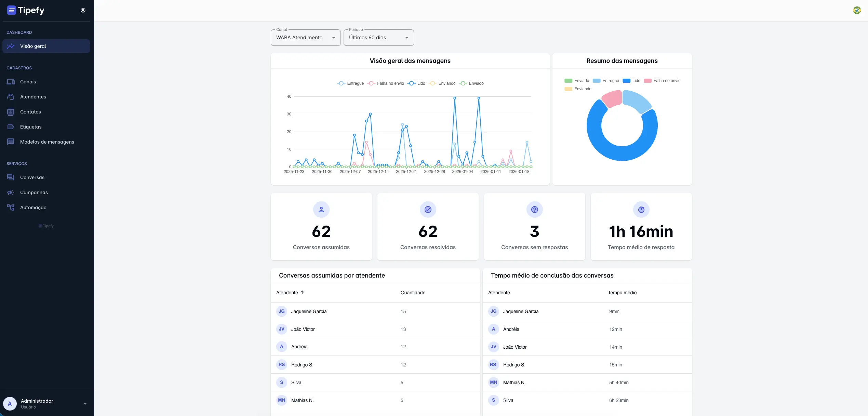This screenshot has height=416, width=868.
Task: Toggle 'Enviando' in the Resumo das mensagens legend
Action: pos(578,89)
